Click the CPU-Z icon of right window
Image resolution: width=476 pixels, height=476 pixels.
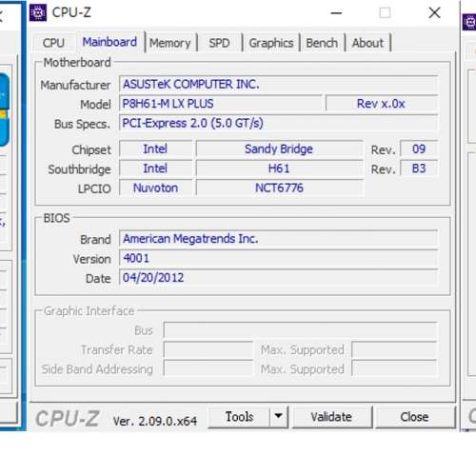click(469, 22)
